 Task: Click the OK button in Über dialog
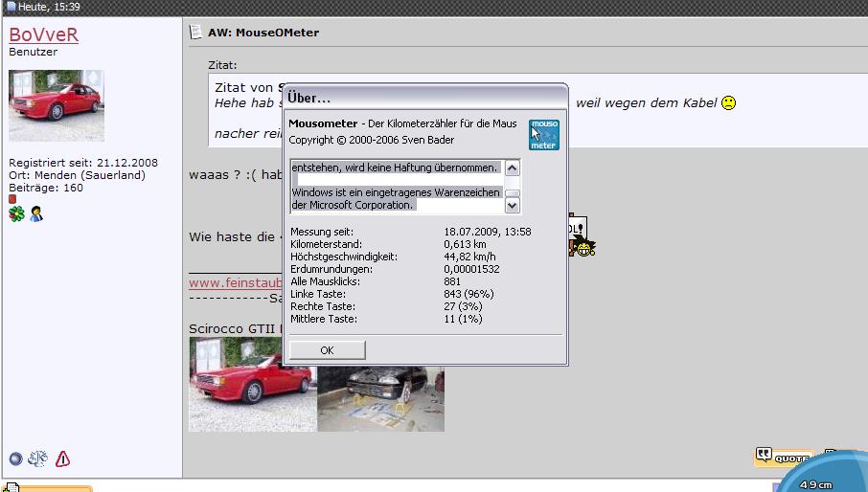(x=327, y=350)
